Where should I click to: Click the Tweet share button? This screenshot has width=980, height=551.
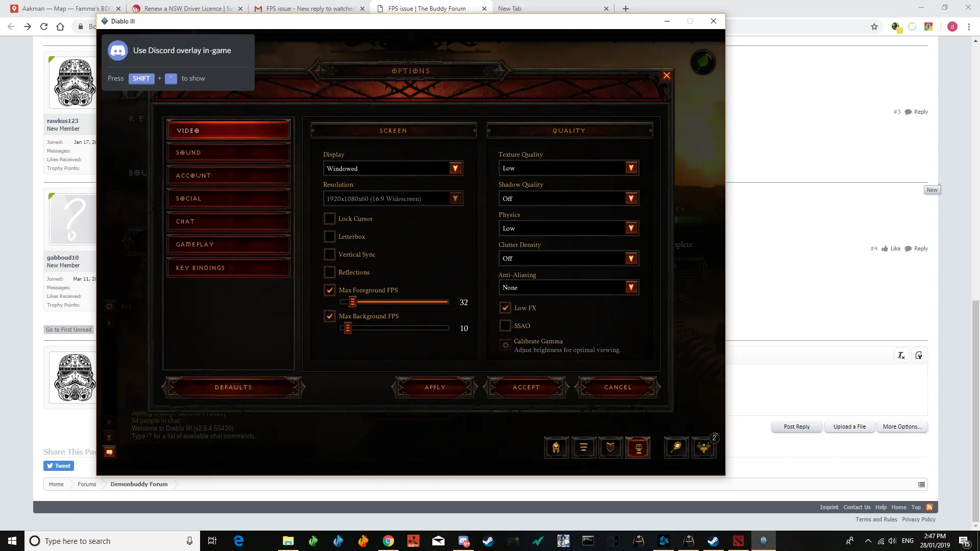[59, 466]
